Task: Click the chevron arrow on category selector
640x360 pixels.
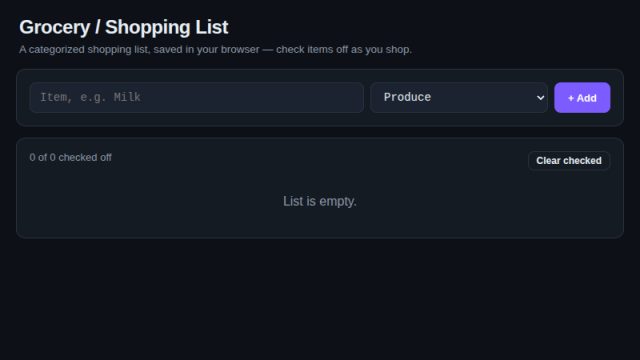Action: 540,98
